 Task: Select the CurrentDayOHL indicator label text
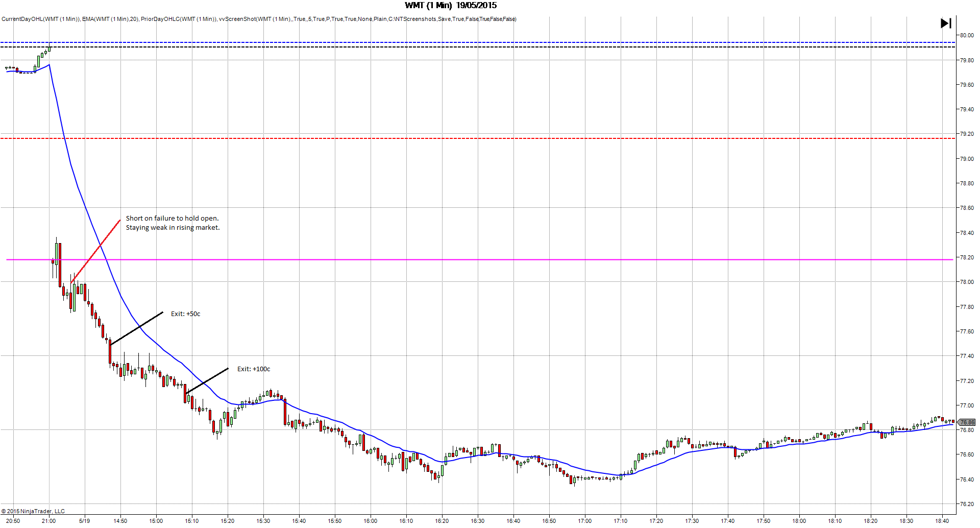pos(41,19)
